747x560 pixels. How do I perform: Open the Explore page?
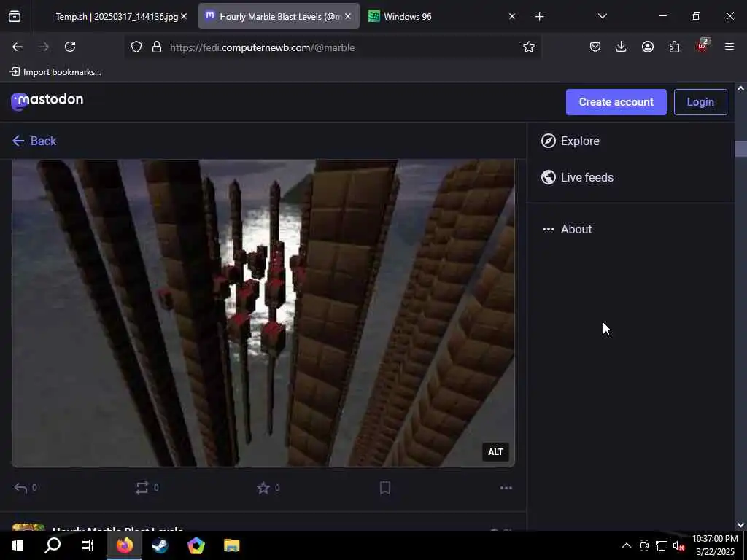pos(570,141)
